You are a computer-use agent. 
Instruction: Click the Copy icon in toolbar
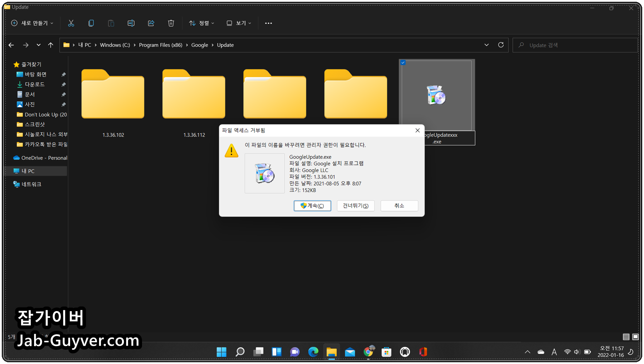tap(91, 23)
